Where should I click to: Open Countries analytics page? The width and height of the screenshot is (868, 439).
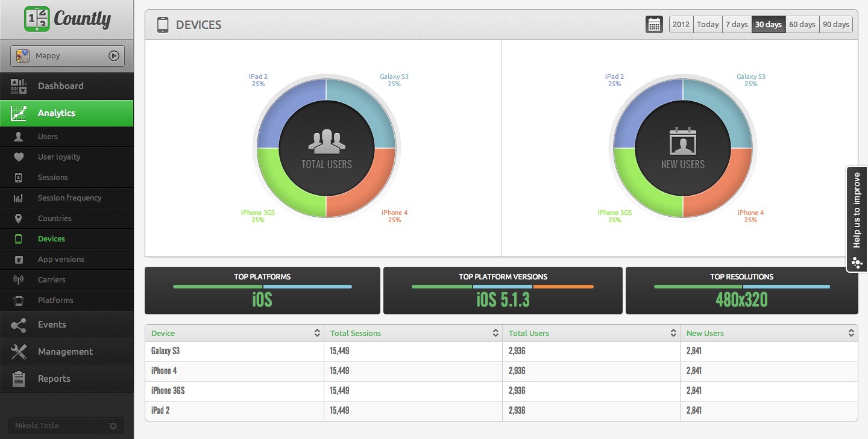pos(66,219)
